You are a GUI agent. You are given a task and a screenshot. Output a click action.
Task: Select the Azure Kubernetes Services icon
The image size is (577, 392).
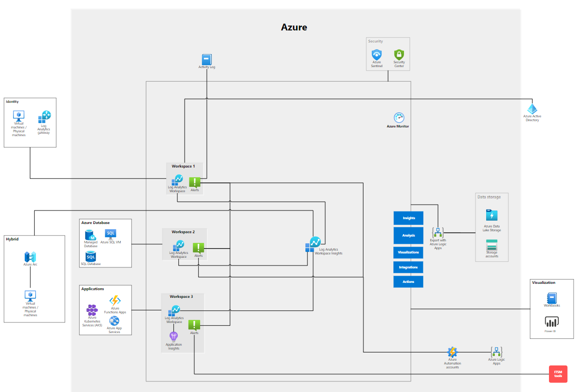(92, 309)
